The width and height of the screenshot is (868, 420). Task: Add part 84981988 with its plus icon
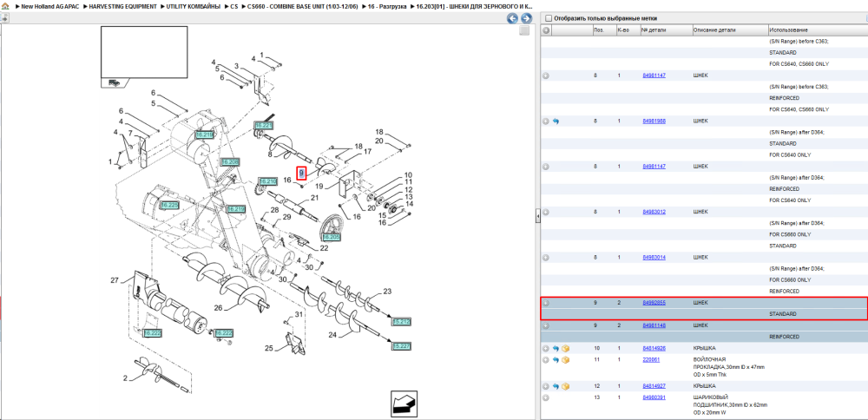click(546, 121)
